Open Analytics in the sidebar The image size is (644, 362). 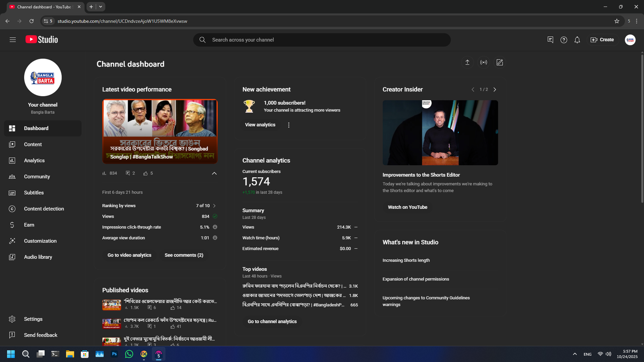(x=34, y=160)
